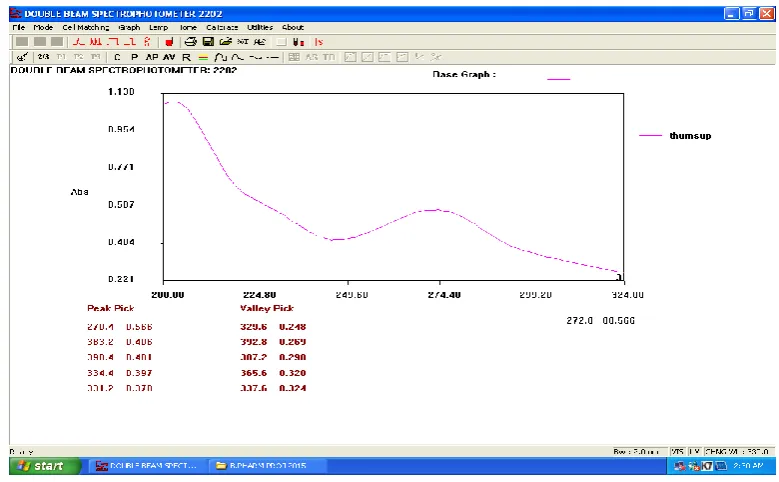Switch to DOUBLE BEAM SPECT... taskbar item
This screenshot has height=482, width=779.
tap(147, 466)
